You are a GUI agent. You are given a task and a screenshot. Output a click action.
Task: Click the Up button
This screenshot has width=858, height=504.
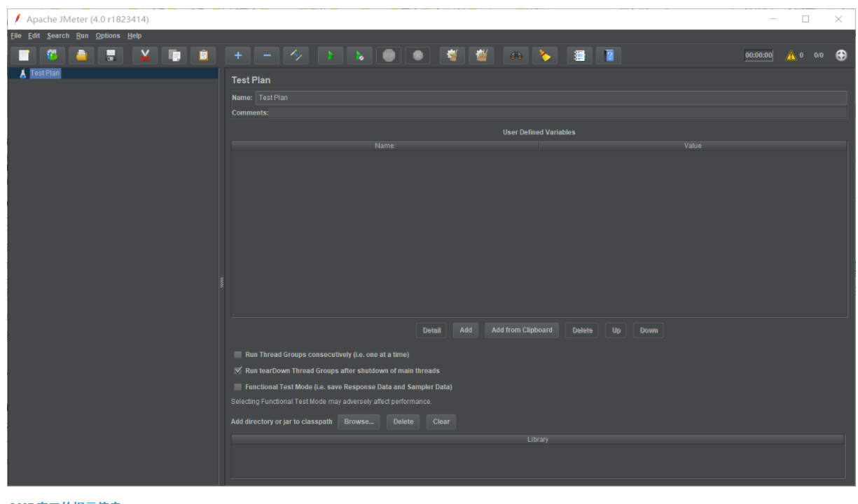point(616,330)
